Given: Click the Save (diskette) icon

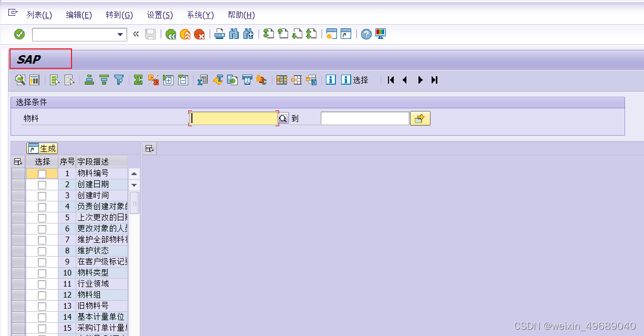Looking at the screenshot, I should point(150,34).
